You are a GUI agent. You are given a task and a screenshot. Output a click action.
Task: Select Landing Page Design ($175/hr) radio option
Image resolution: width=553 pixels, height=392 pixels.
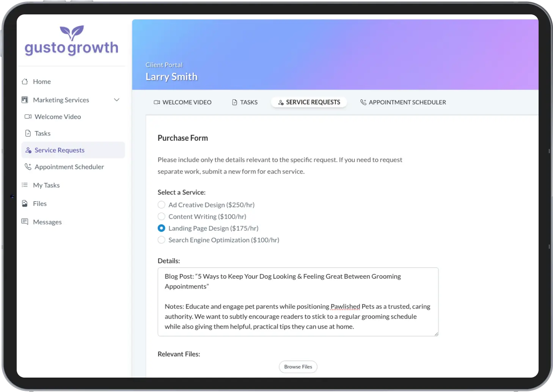click(162, 228)
